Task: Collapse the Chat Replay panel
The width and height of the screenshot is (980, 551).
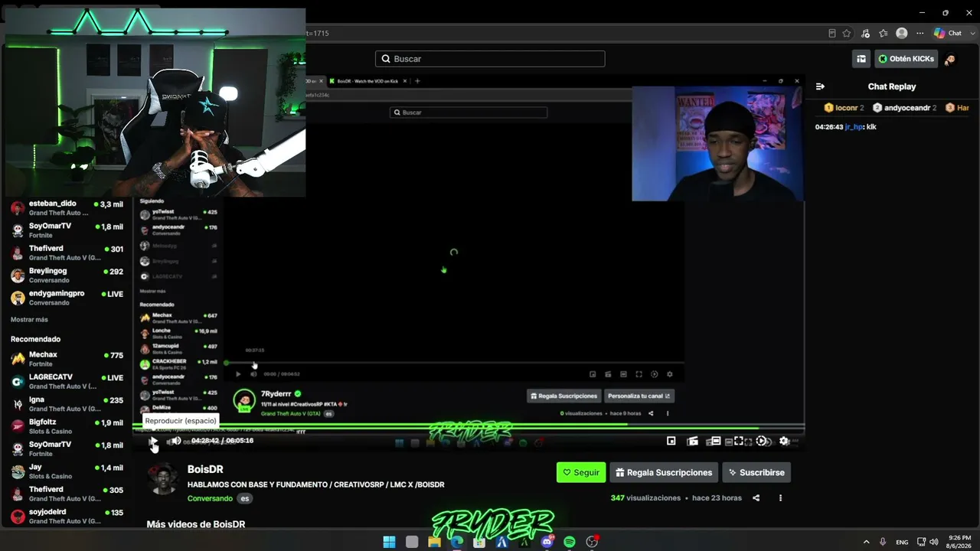Action: point(820,86)
